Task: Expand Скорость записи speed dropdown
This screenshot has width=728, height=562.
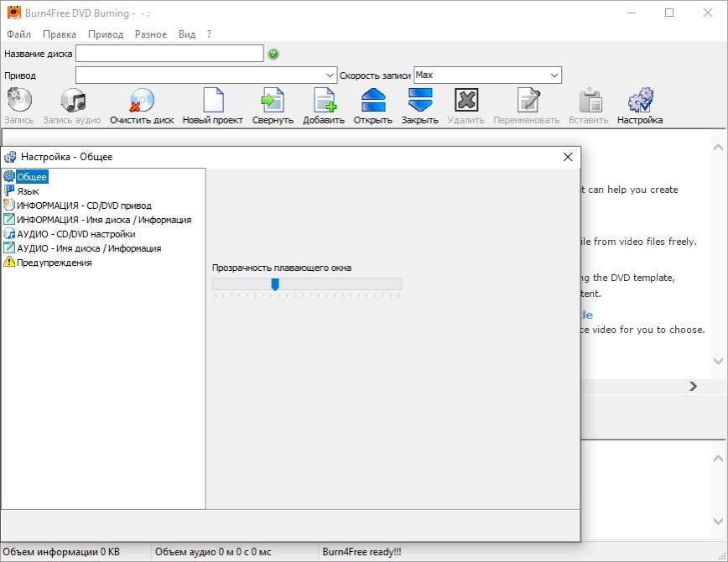Action: [x=554, y=75]
